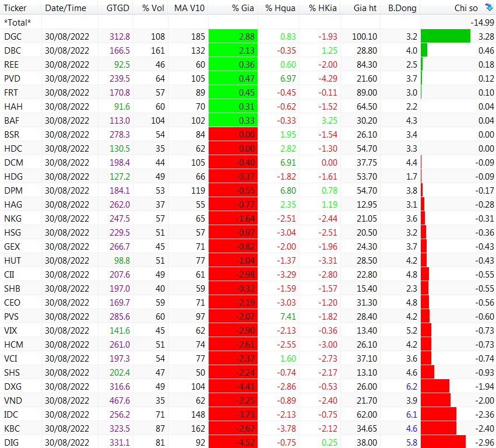Click REE GTGD value 92.5
This screenshot has width=496, height=448.
122,65
